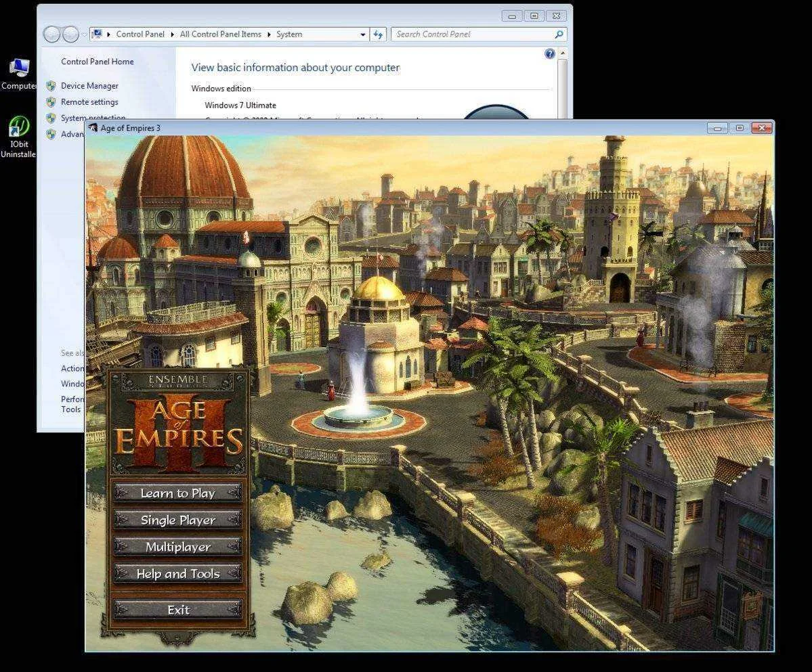
Task: Open the Single Player menu
Action: [178, 520]
